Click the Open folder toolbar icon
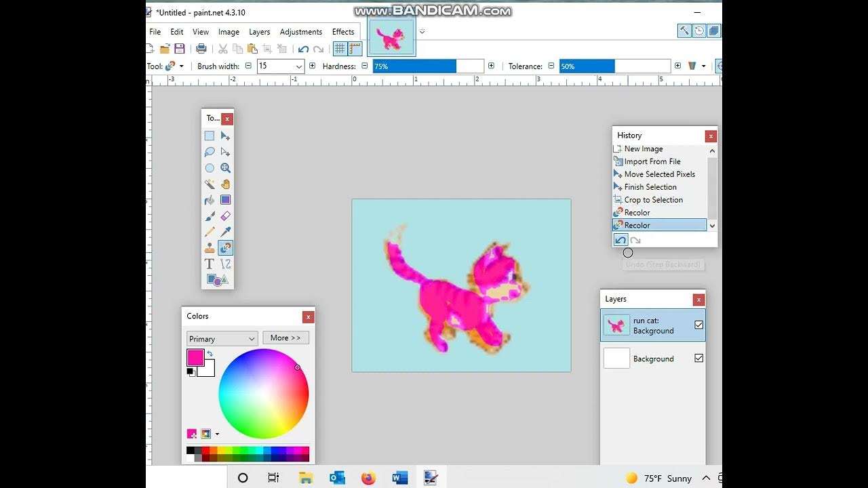868x488 pixels. [165, 49]
